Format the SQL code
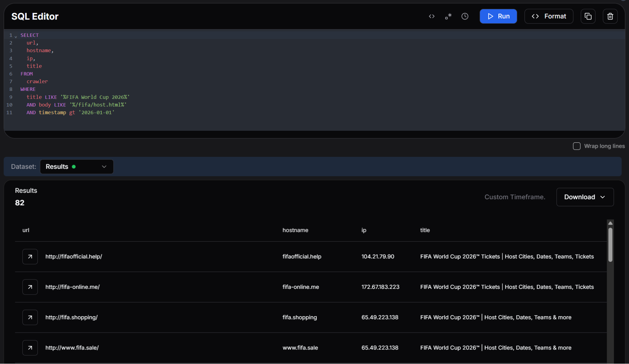Viewport: 629px width, 364px height. click(549, 16)
